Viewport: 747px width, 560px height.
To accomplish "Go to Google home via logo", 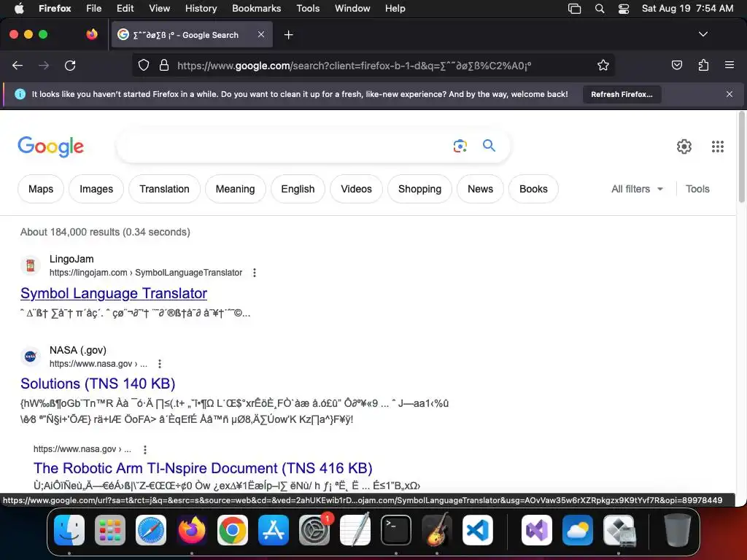I will tap(50, 146).
